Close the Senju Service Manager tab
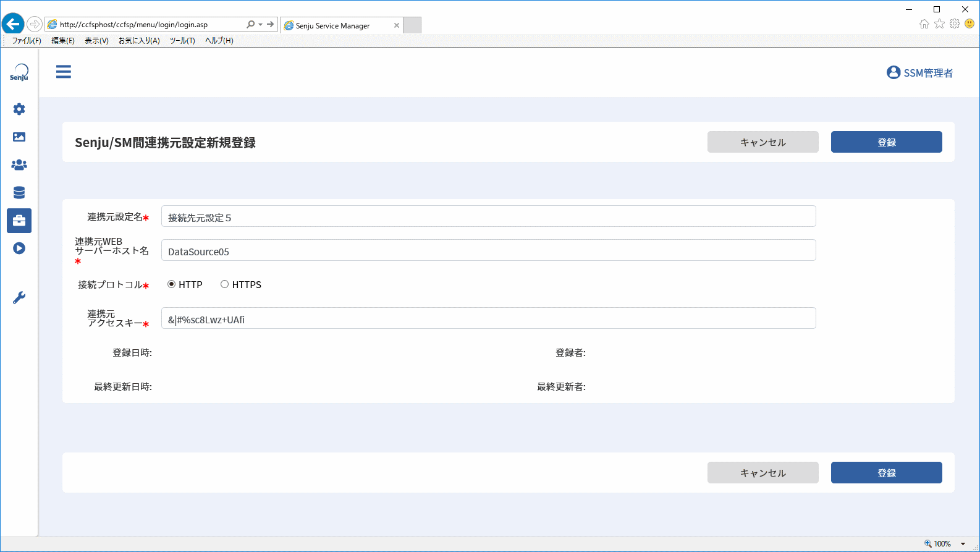This screenshot has width=980, height=552. click(x=397, y=25)
